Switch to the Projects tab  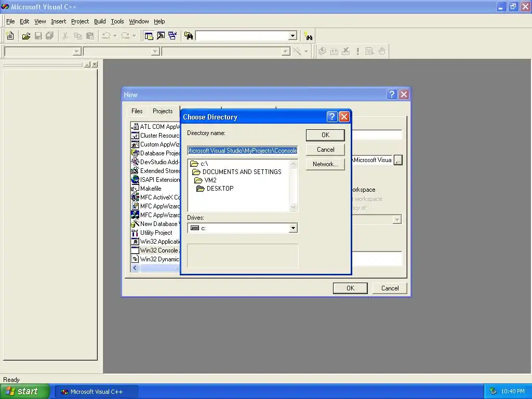coord(163,111)
